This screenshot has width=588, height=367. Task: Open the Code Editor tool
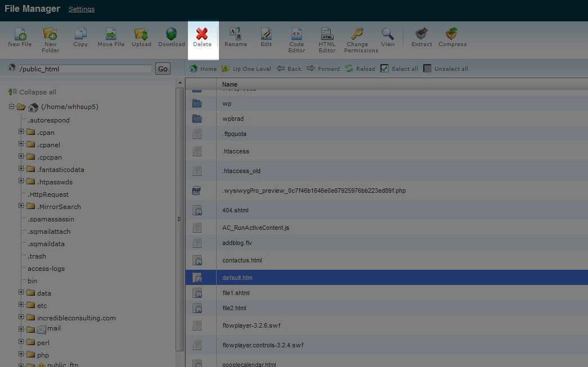(297, 34)
